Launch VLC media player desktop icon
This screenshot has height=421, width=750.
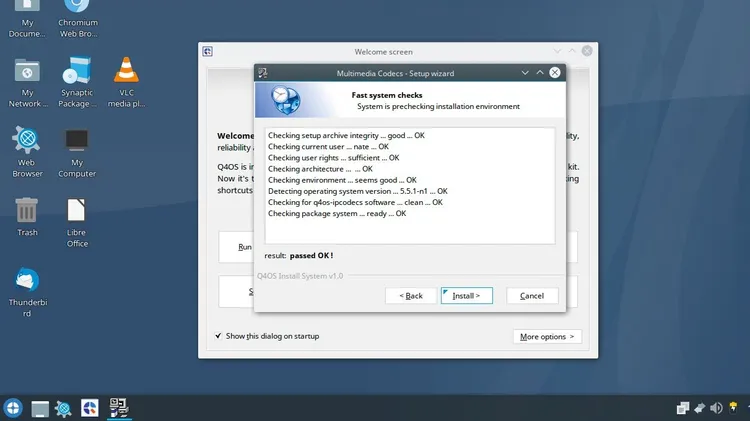click(x=126, y=83)
